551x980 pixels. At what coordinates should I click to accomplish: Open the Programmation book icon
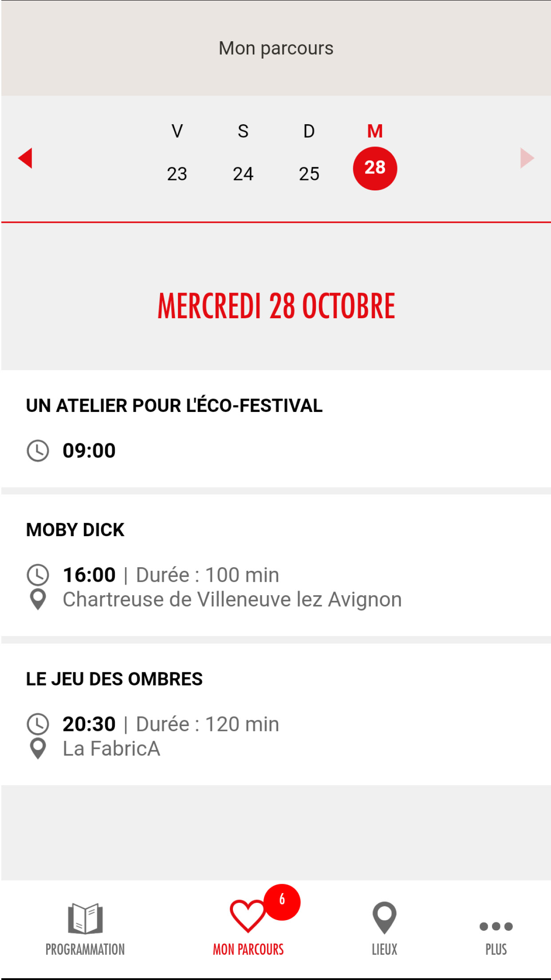point(85,919)
